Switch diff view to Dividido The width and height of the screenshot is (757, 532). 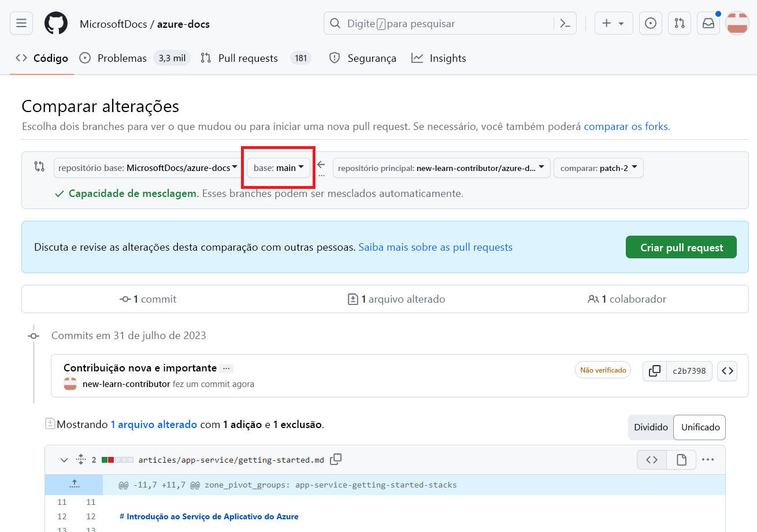point(651,427)
